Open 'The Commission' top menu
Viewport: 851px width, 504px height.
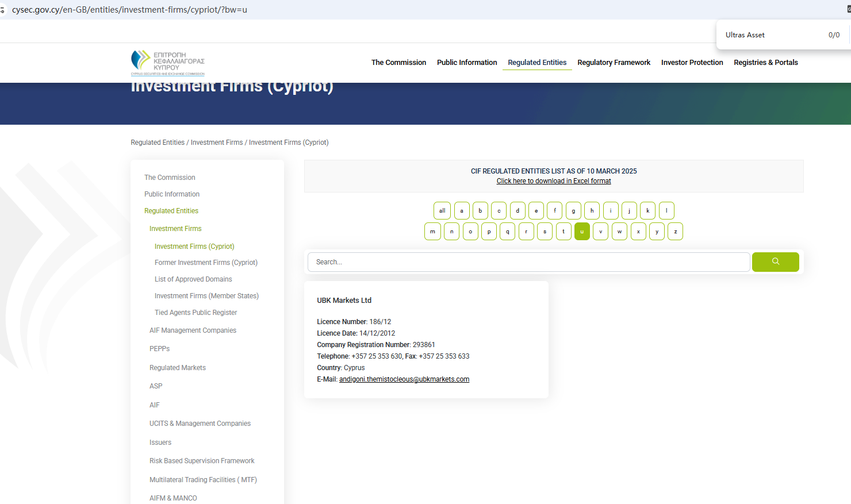coord(398,63)
